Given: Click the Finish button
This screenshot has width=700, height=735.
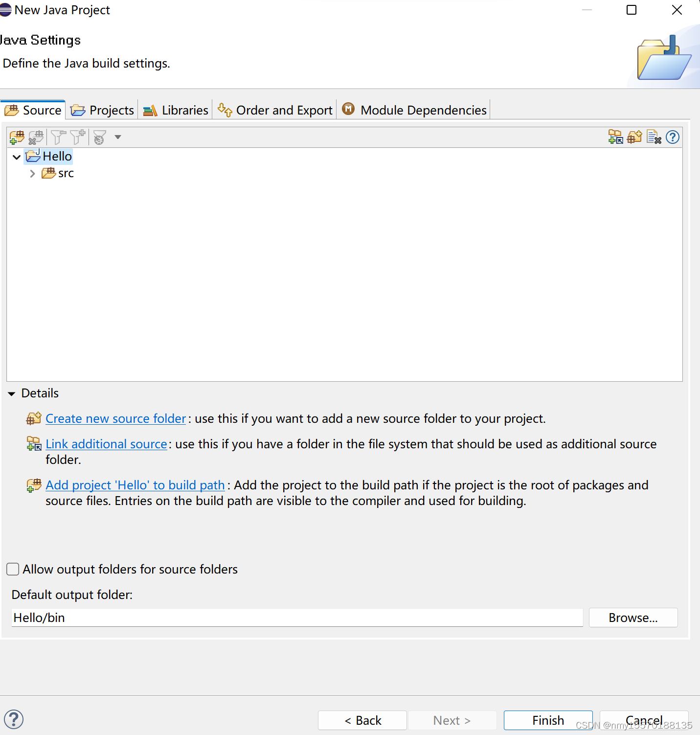Looking at the screenshot, I should (x=548, y=720).
